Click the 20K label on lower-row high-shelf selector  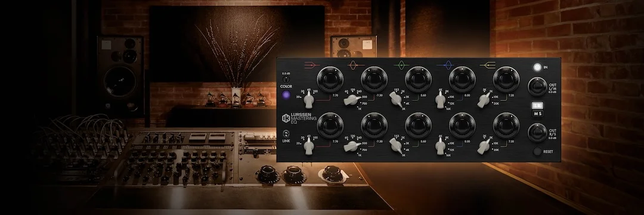point(496,150)
